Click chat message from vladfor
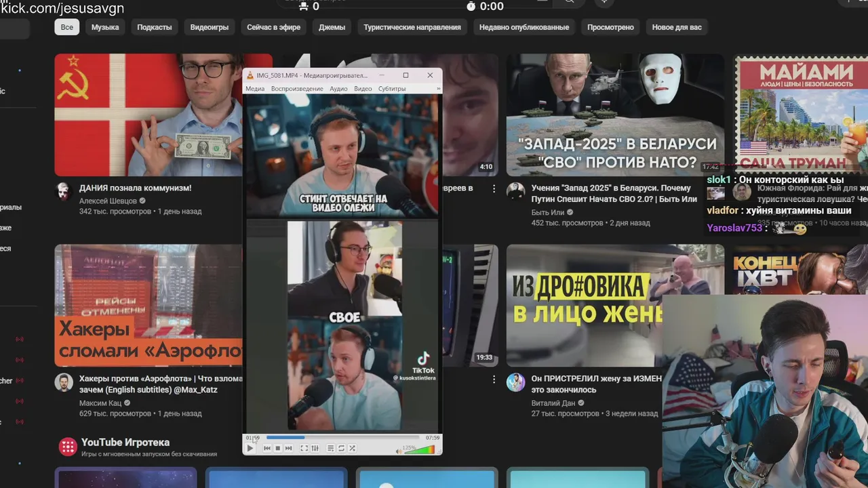Screen dimensions: 868x488 tap(778, 211)
